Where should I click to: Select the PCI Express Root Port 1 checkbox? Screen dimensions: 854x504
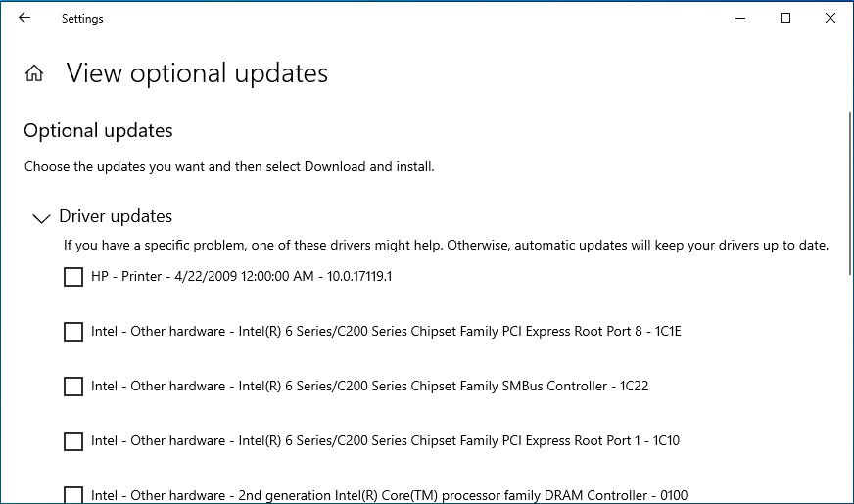73,441
